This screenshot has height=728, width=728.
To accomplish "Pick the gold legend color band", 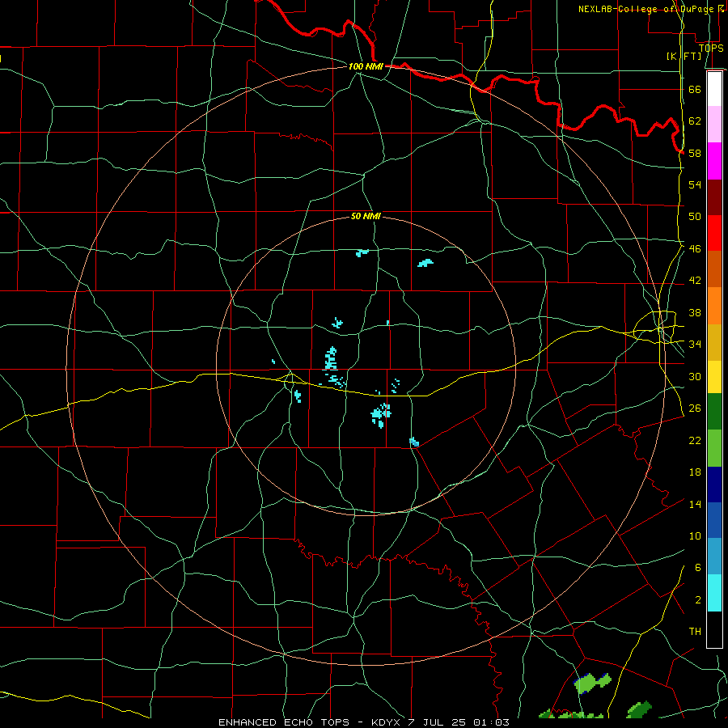I will pyautogui.click(x=714, y=342).
